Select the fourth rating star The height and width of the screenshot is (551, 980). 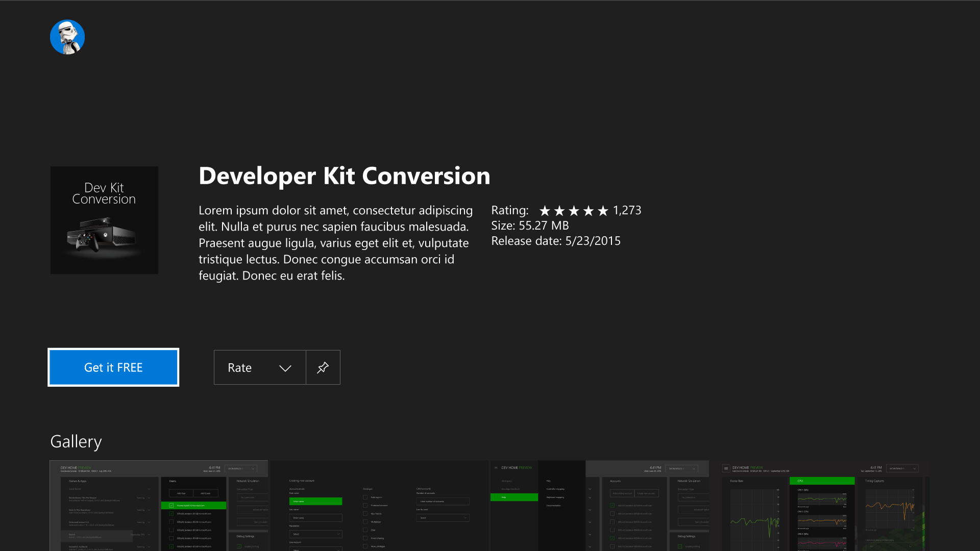[x=590, y=210]
